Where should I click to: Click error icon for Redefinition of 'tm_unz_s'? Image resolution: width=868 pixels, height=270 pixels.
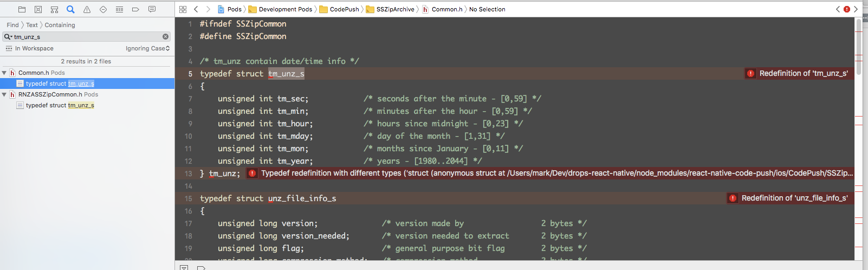(750, 74)
